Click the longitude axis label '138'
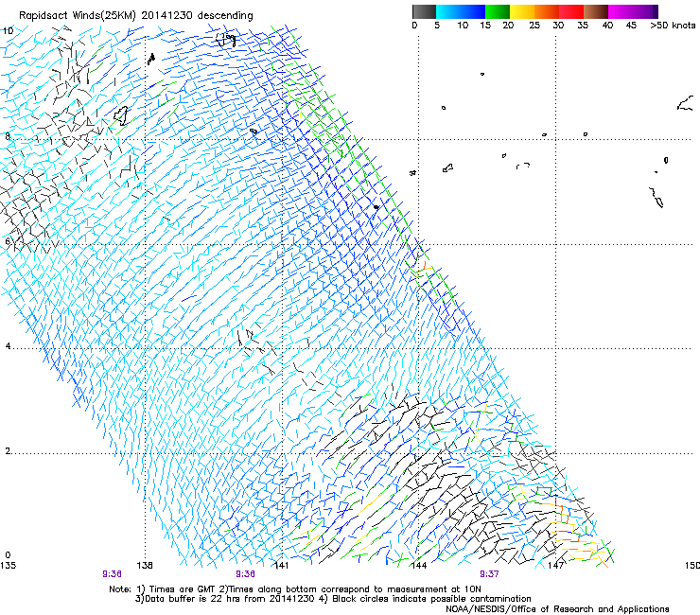This screenshot has width=700, height=615. pyautogui.click(x=145, y=566)
